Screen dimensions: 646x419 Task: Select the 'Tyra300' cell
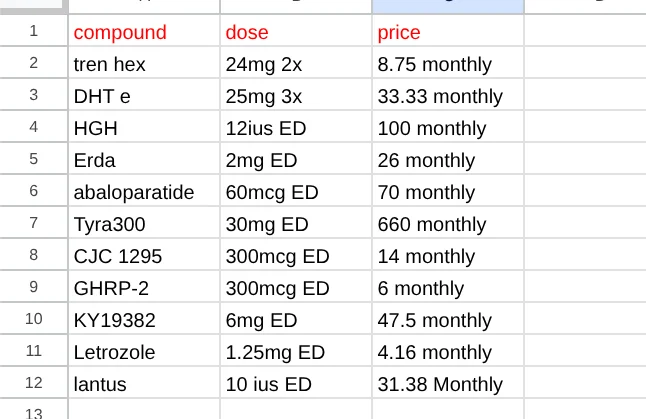point(144,222)
